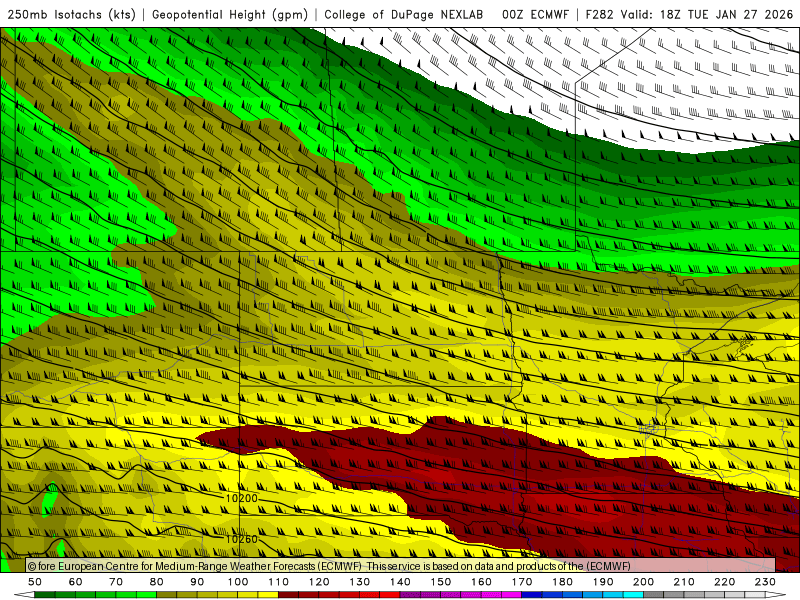Click the dark green legend swatch below 50
Viewport: 800px width, 600px height.
(45, 595)
